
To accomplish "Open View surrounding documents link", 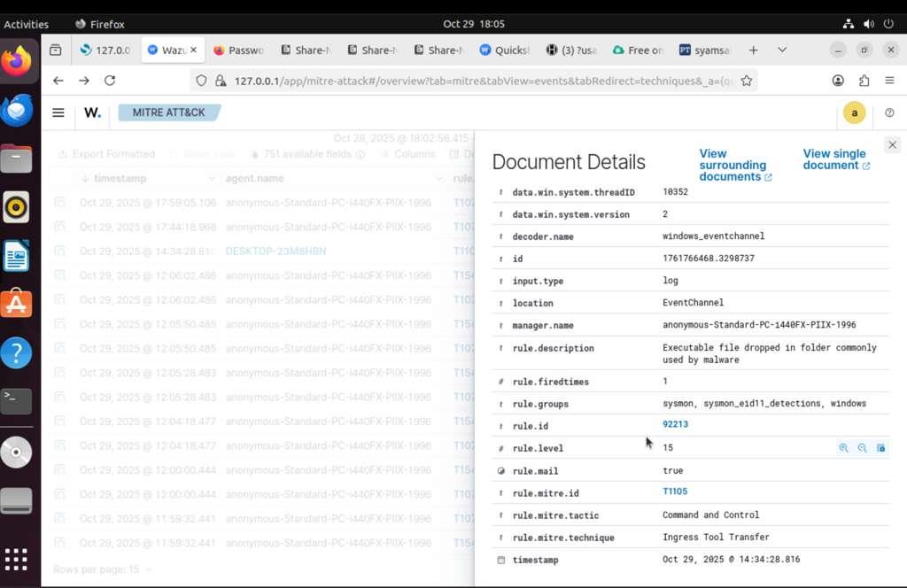I will [x=734, y=165].
